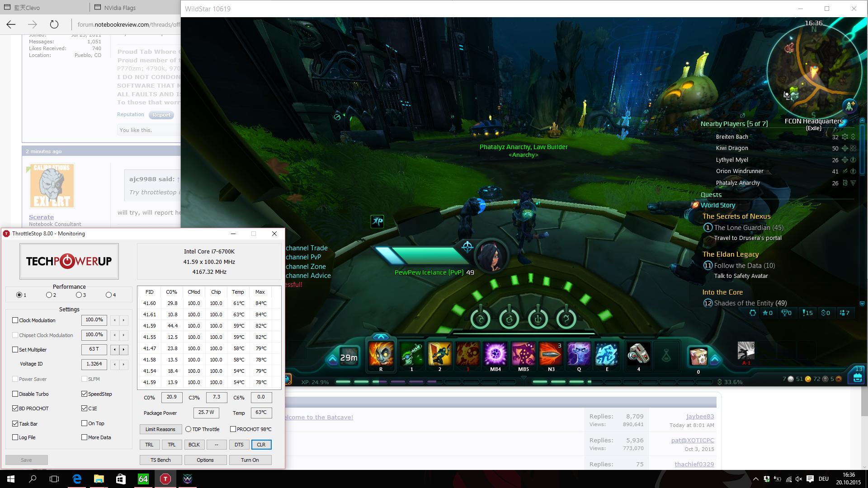Image resolution: width=868 pixels, height=488 pixels.
Task: Open File Explorer from taskbar
Action: (x=99, y=479)
